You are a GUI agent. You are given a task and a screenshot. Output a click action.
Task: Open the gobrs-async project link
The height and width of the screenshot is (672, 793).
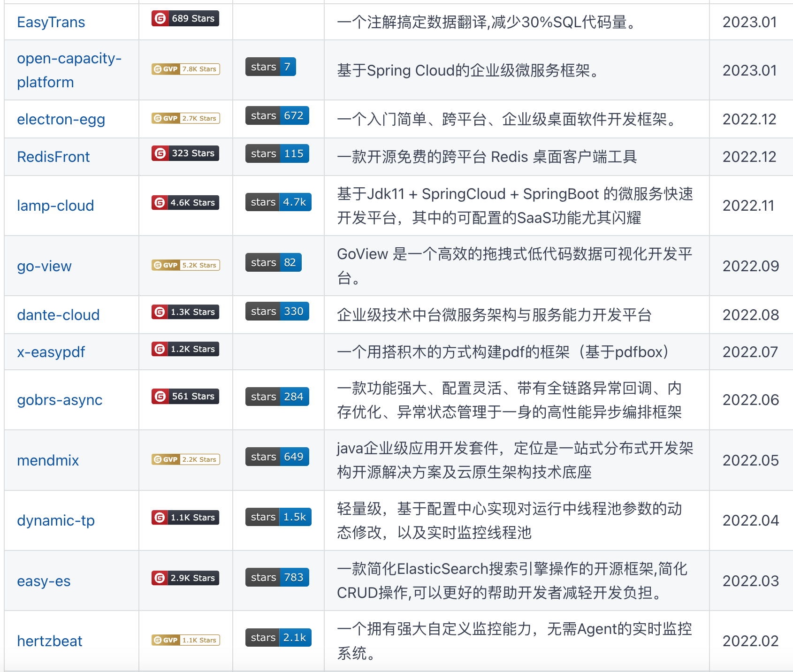[x=60, y=400]
